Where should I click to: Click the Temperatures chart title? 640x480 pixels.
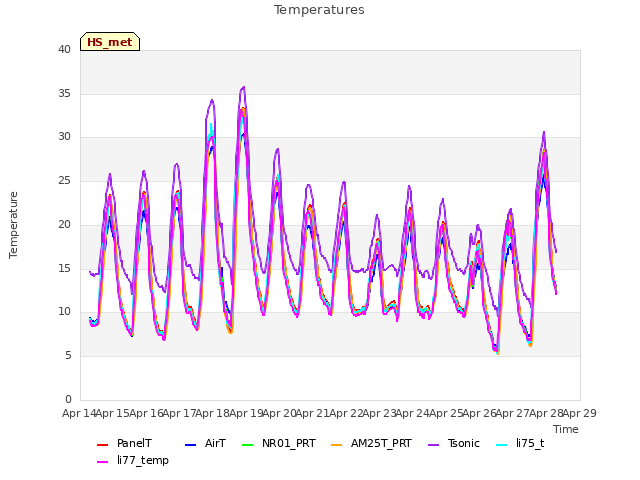319,10
